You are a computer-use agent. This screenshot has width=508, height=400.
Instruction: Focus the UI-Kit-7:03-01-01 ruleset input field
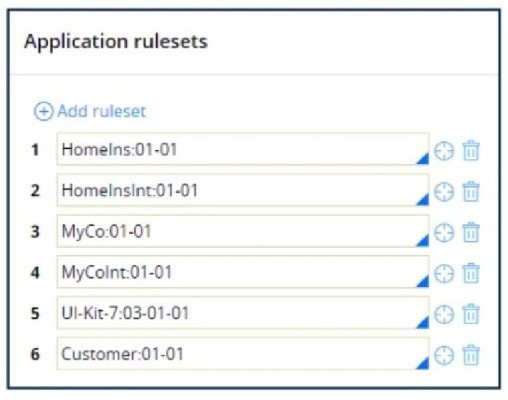(x=243, y=313)
